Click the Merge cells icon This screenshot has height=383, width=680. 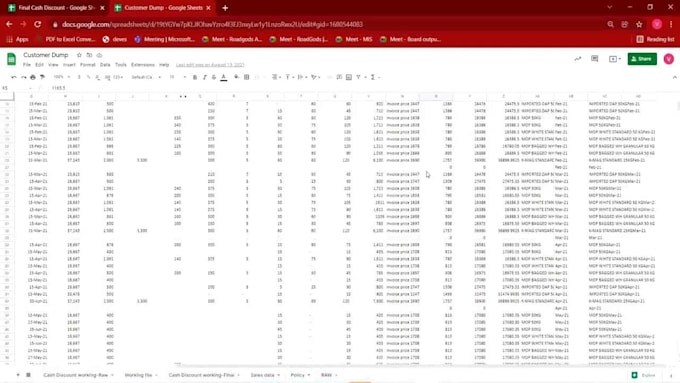[257, 77]
